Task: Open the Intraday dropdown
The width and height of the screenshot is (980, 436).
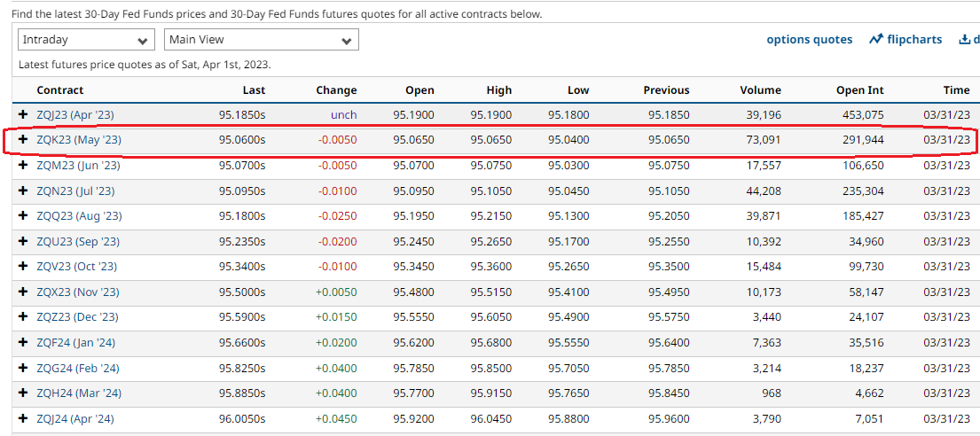Action: tap(86, 40)
